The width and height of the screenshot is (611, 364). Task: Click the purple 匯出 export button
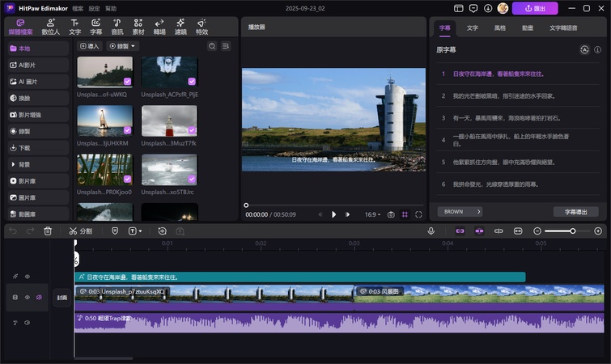point(535,8)
